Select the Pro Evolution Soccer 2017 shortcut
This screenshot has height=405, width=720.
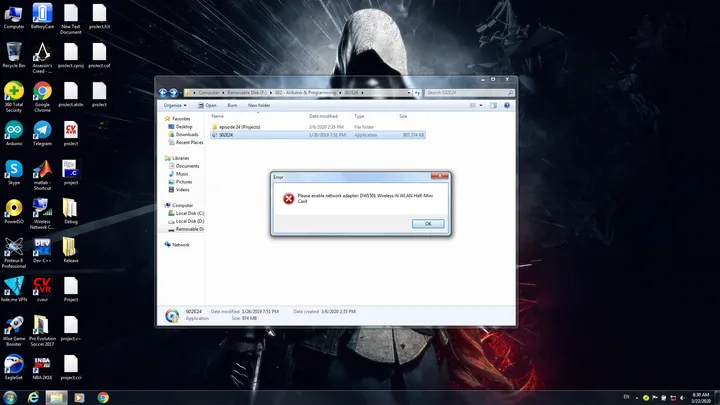pyautogui.click(x=42, y=331)
